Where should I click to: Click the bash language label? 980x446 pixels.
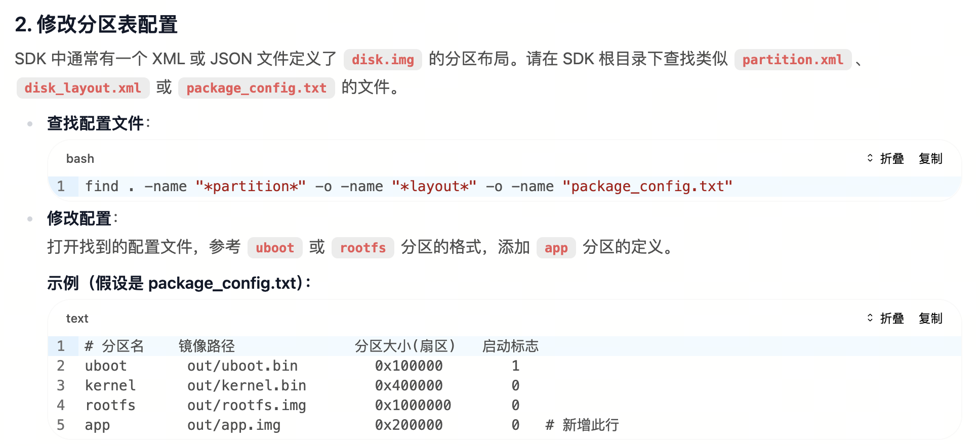[80, 159]
